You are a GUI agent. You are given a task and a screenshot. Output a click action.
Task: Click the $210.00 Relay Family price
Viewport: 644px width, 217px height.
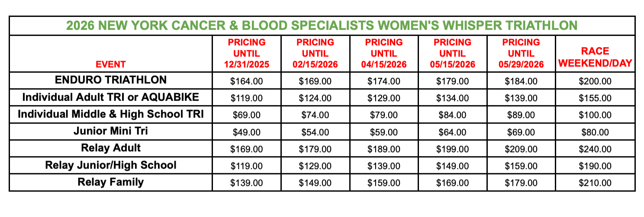click(x=595, y=183)
